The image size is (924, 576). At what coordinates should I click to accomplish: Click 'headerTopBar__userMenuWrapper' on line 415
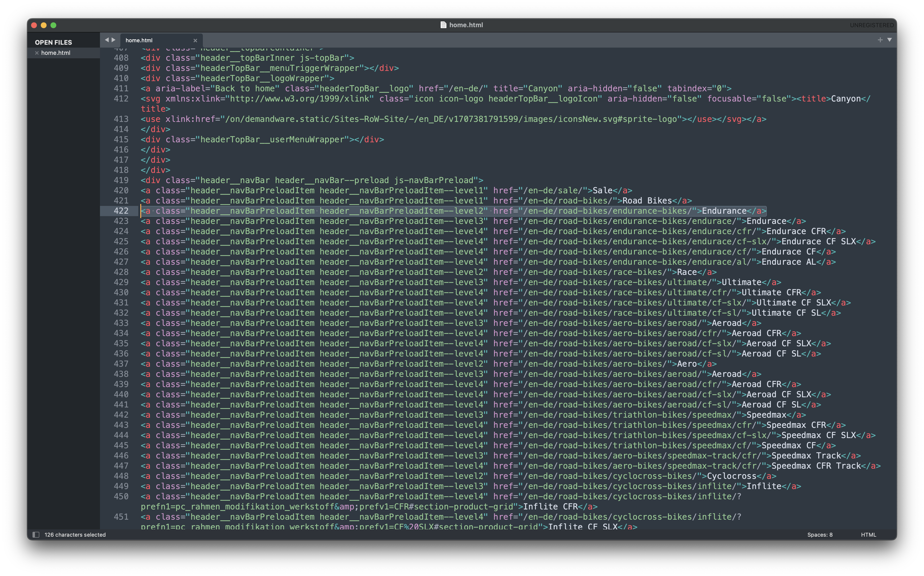pyautogui.click(x=272, y=139)
